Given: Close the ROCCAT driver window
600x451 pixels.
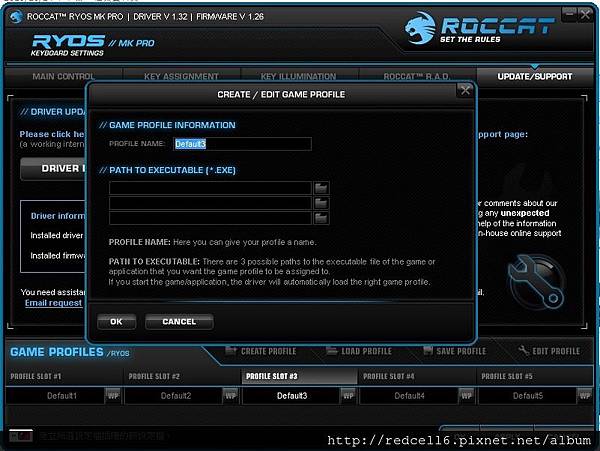Looking at the screenshot, I should click(x=585, y=15).
